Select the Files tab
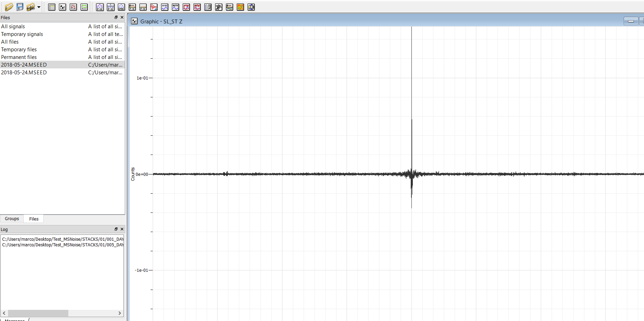The image size is (644, 321). click(x=34, y=219)
